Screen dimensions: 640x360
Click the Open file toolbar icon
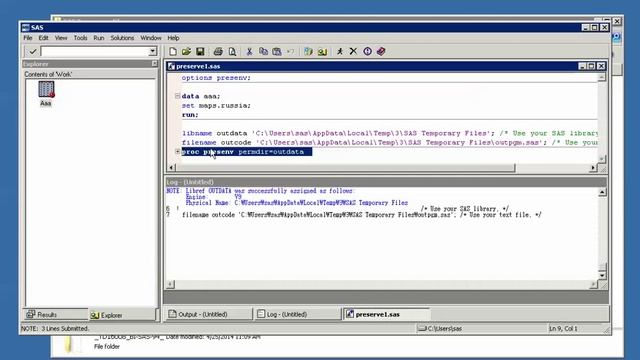[x=187, y=51]
